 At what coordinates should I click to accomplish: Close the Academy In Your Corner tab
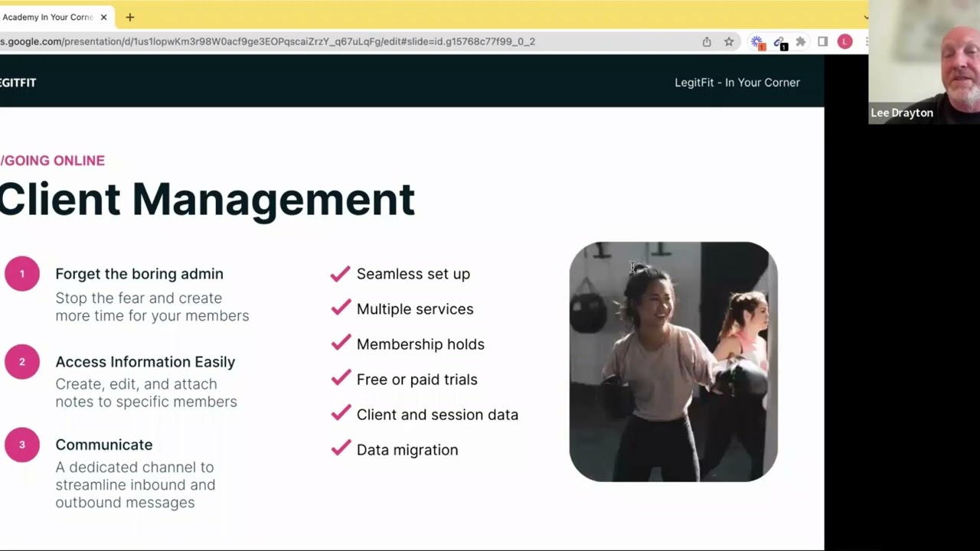pos(103,17)
